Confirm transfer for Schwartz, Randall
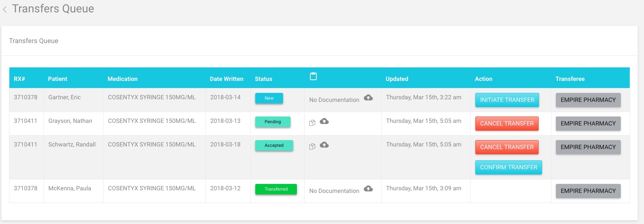The width and height of the screenshot is (644, 224). tap(509, 167)
